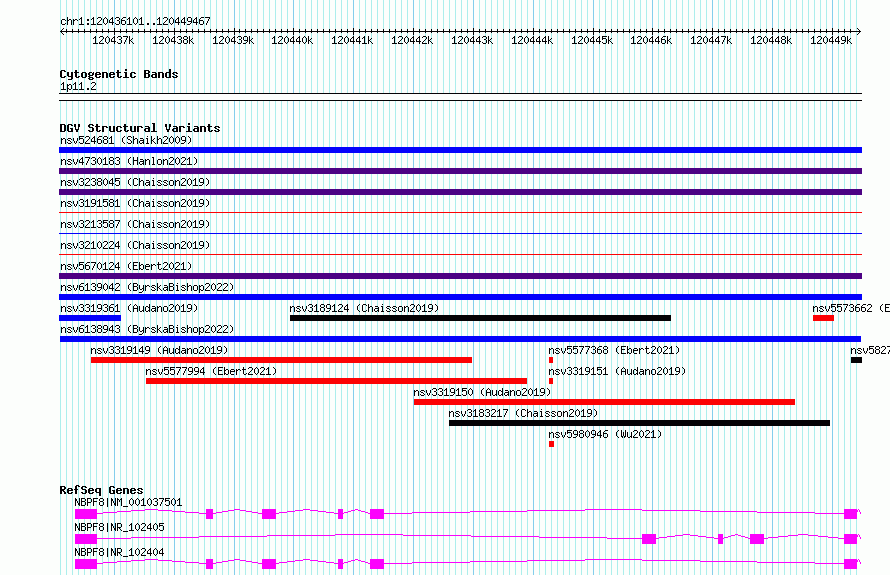Click nsv3191581 (Chaisson2019) variant label
This screenshot has height=575, width=890.
click(135, 203)
